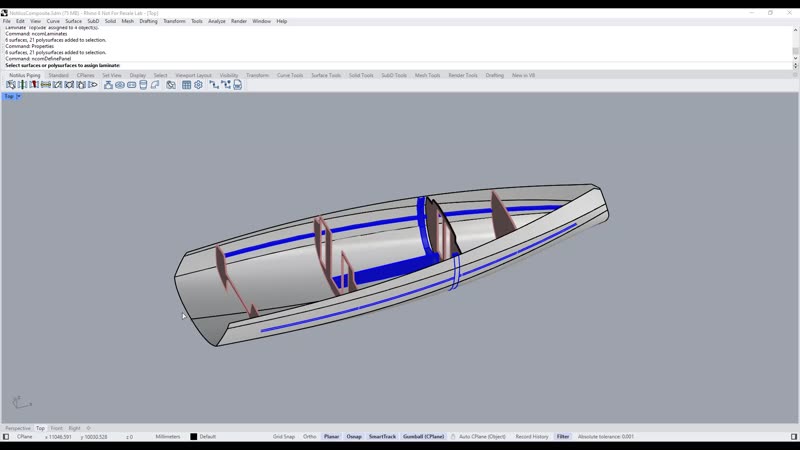Click the hull model in the viewport
This screenshot has height=450, width=800.
(393, 263)
